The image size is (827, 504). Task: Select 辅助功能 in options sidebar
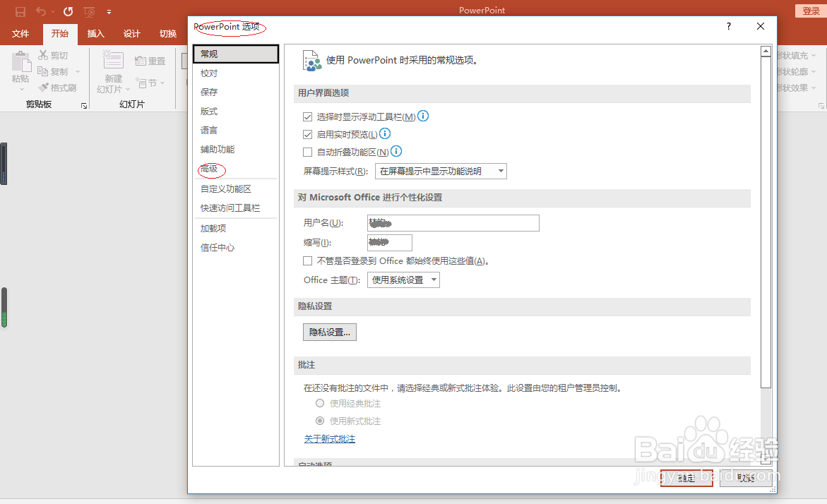click(236, 150)
